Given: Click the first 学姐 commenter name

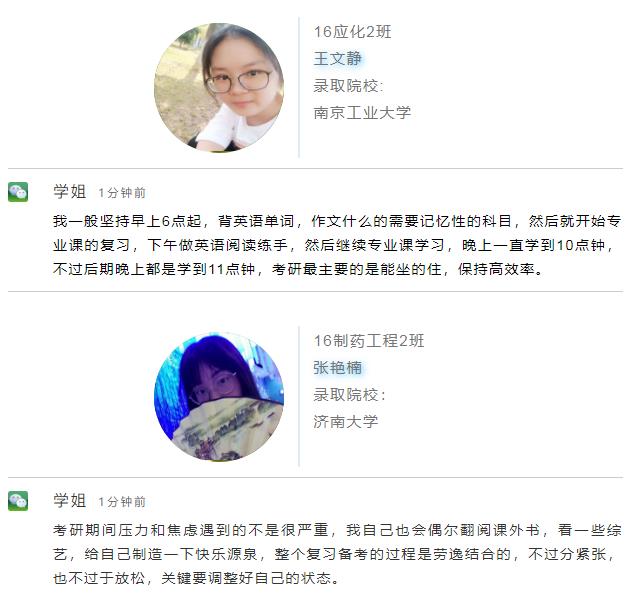Looking at the screenshot, I should tap(70, 192).
